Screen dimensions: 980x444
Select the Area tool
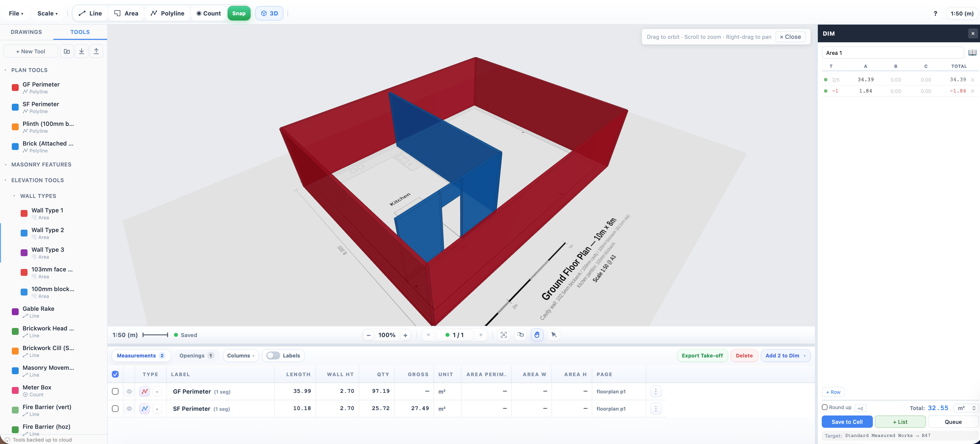click(126, 13)
